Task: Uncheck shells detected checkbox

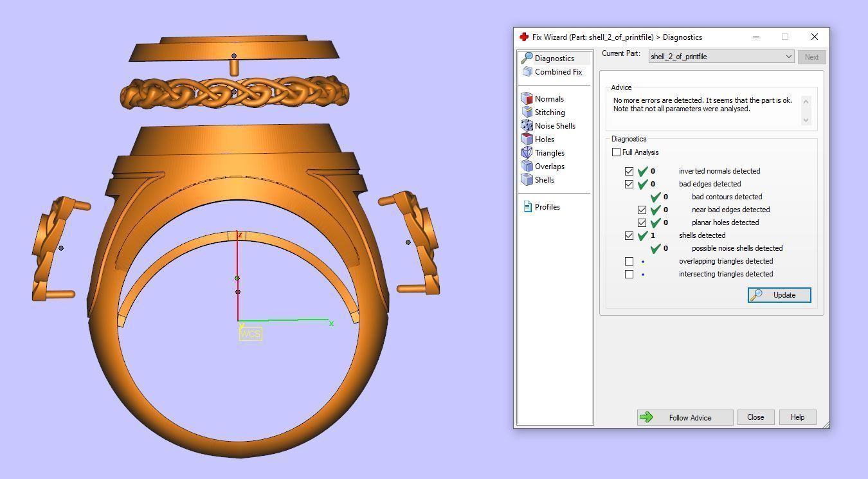Action: tap(629, 235)
